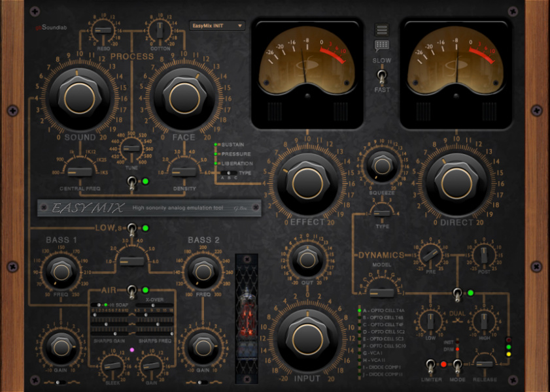Toggle shelf shape switch under Bass 2 gain
This screenshot has height=392, width=550.
[202, 383]
